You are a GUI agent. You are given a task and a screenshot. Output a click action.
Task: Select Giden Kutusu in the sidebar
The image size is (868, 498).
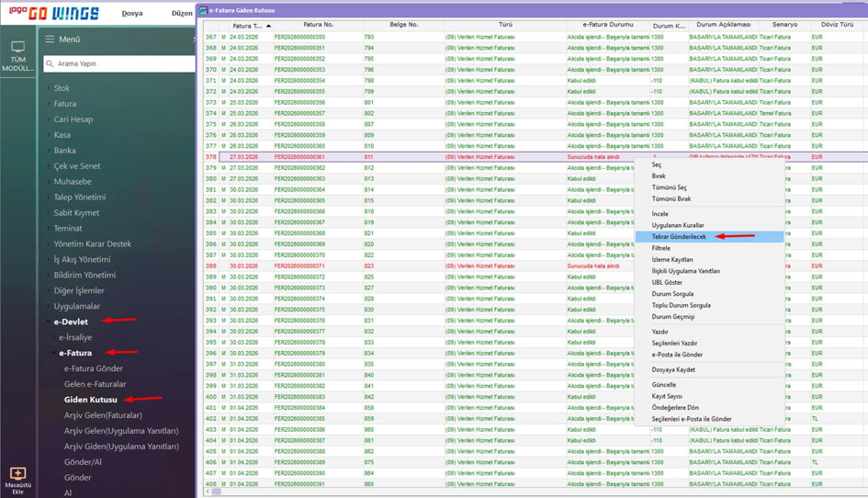coord(91,400)
